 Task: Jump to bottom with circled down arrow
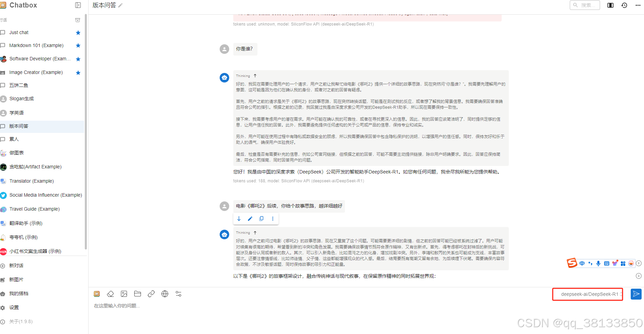(639, 276)
